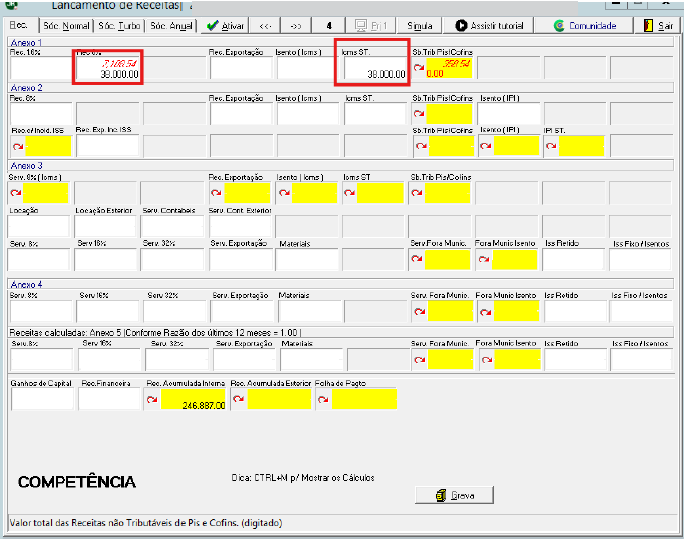This screenshot has height=540, width=684.
Task: Click the Rec. Exp. Inc ISS field
Action: 108,146
